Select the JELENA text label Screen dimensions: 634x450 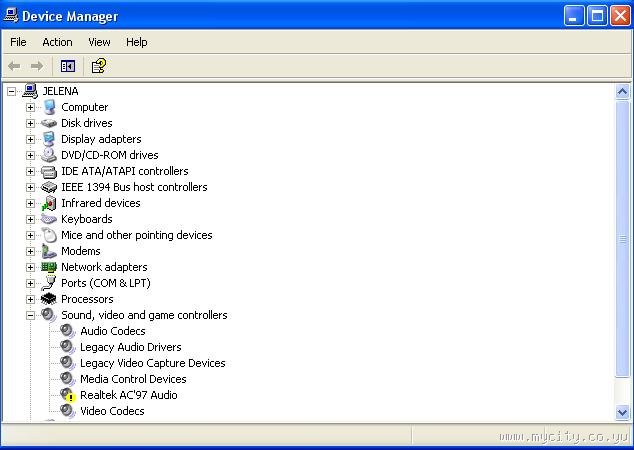pos(60,91)
